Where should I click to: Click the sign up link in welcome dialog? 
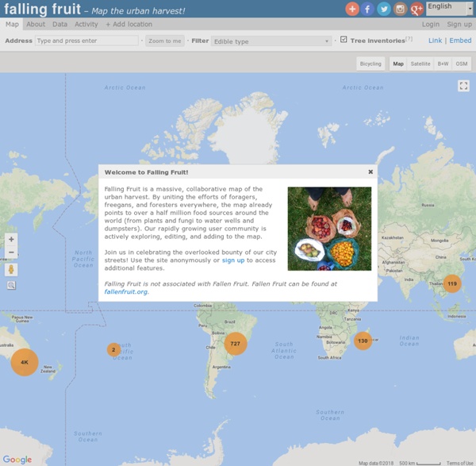pos(233,260)
